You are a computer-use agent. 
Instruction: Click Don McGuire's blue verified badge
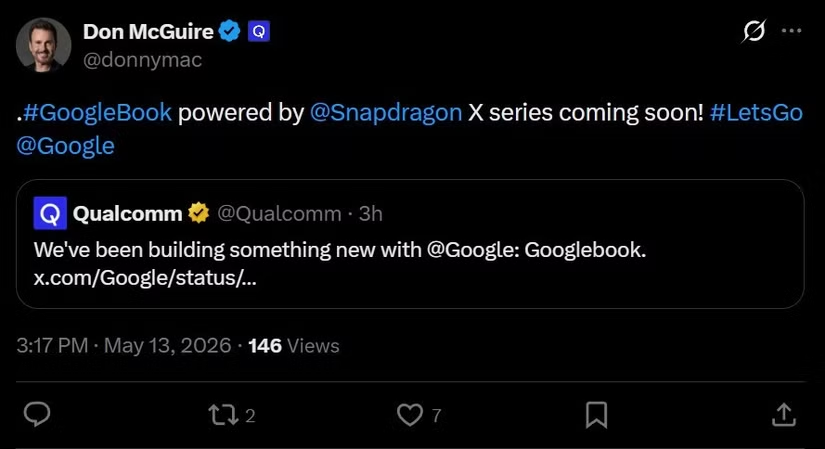pyautogui.click(x=229, y=31)
